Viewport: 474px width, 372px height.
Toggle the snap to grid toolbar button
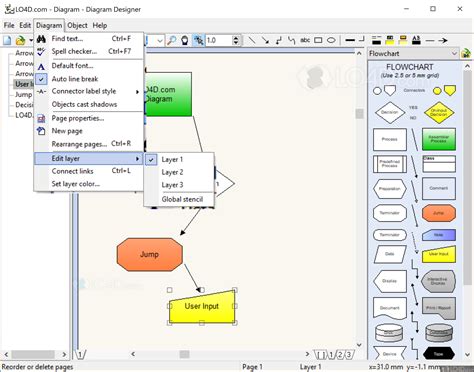pos(199,40)
